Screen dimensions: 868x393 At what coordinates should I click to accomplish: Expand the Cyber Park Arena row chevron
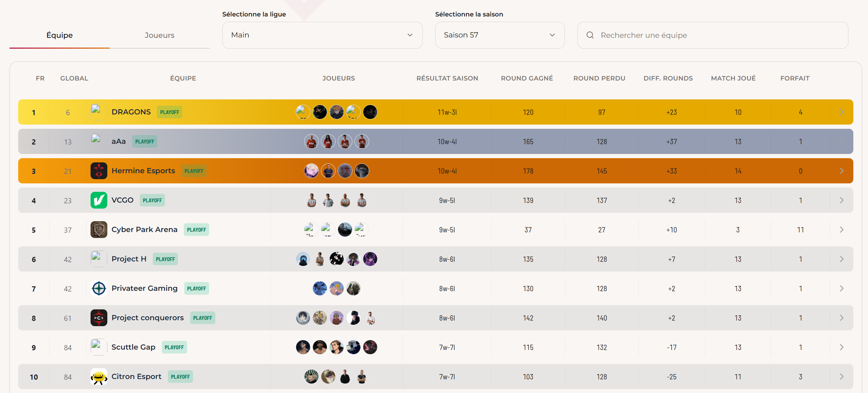(x=842, y=230)
